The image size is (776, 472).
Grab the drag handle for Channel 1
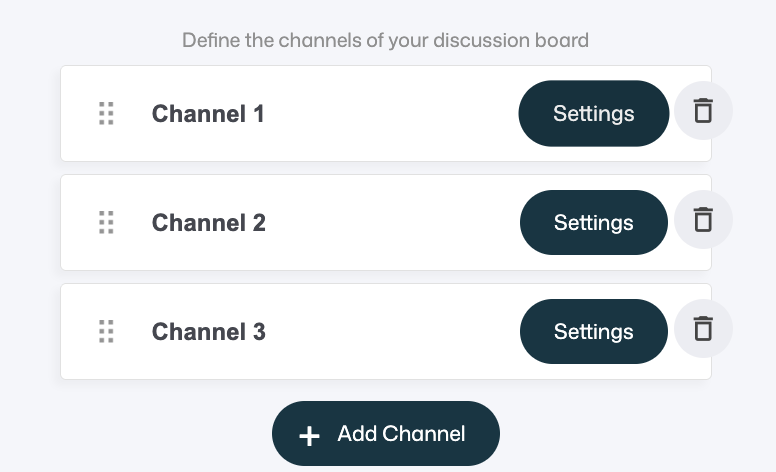click(106, 114)
